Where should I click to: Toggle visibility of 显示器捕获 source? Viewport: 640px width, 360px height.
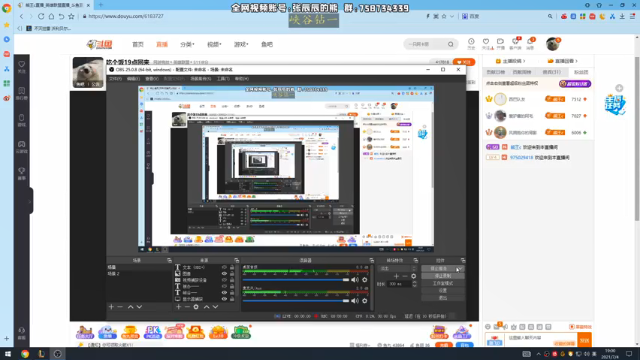[224, 299]
